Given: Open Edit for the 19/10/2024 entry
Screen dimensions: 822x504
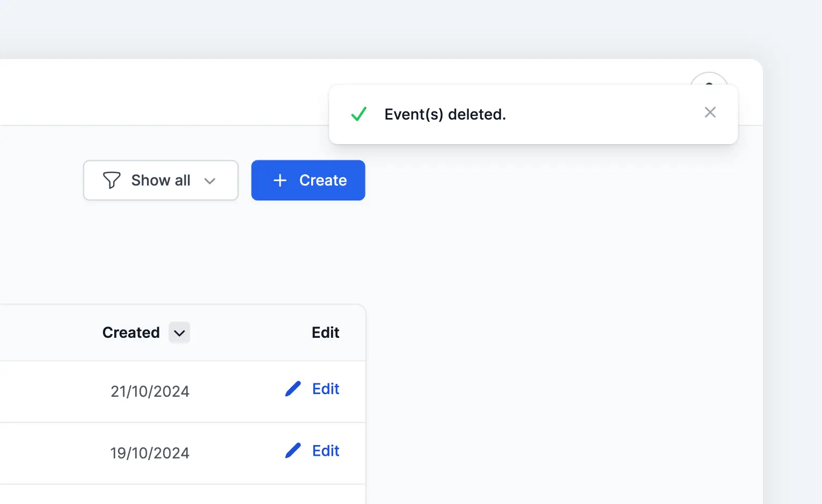Looking at the screenshot, I should 325,450.
